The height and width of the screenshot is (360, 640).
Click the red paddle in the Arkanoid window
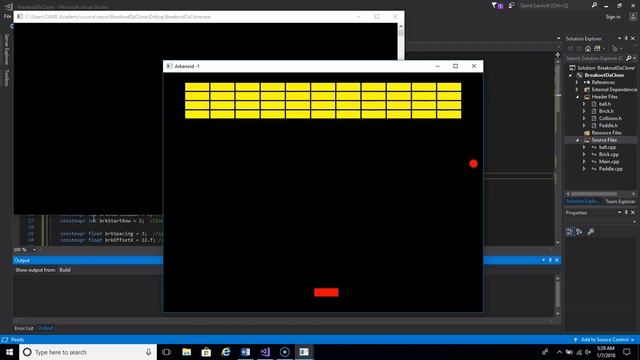pyautogui.click(x=326, y=292)
